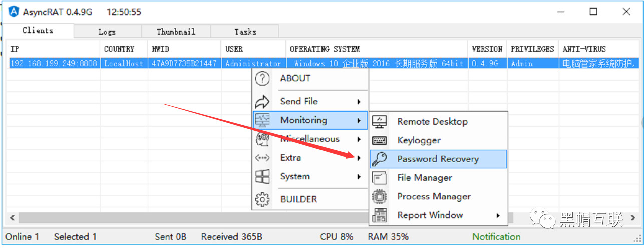The height and width of the screenshot is (248, 644).
Task: Click the horizontal scrollbar right arrow
Action: click(633, 218)
